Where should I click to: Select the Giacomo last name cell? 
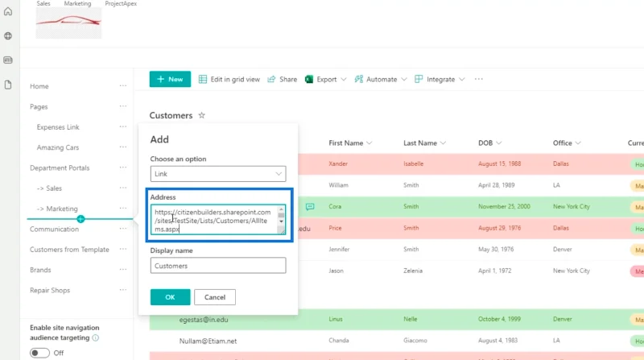[416, 341]
